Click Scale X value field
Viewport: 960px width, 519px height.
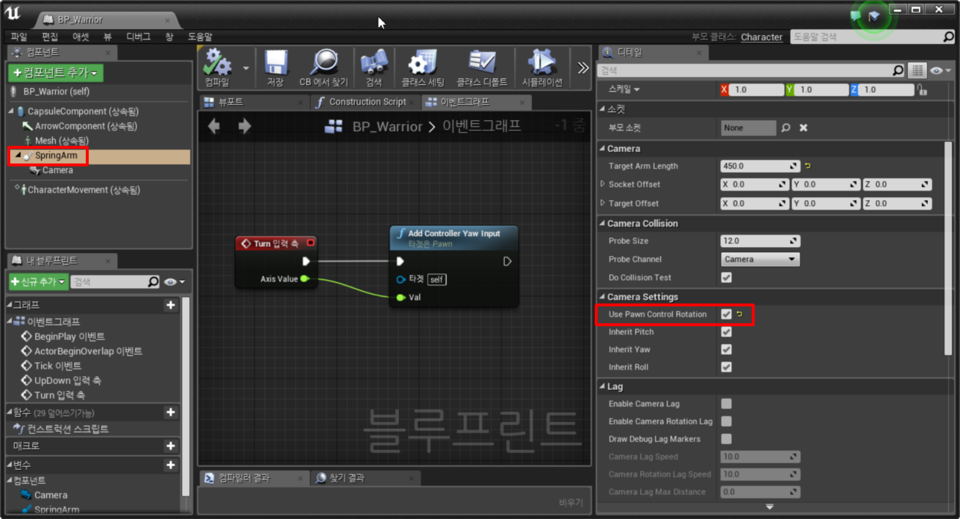tap(757, 90)
